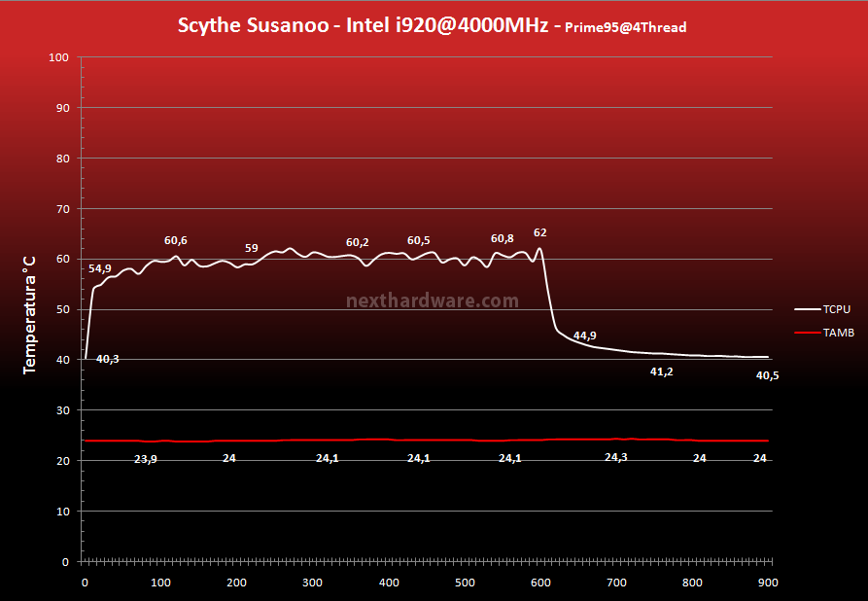Click the "54,9" data label

(x=100, y=268)
